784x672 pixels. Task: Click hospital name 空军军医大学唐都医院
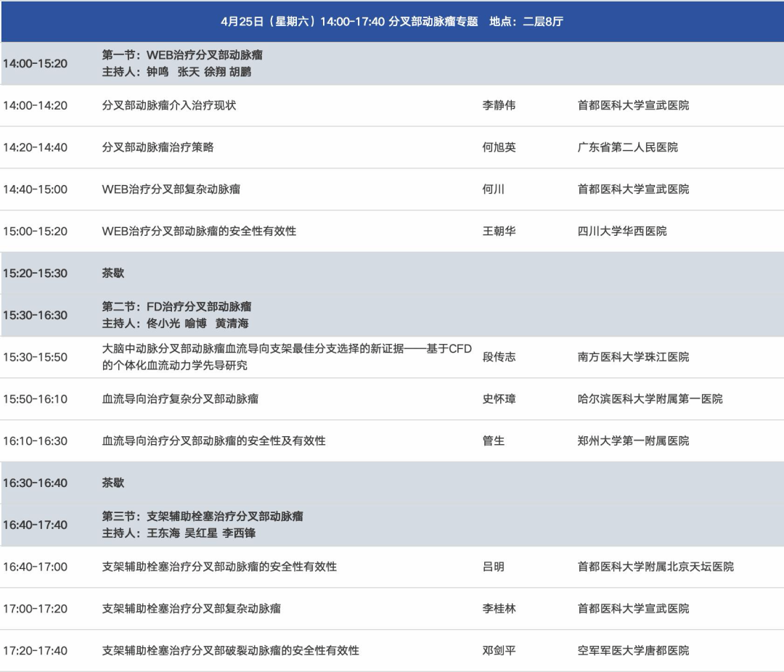633,651
